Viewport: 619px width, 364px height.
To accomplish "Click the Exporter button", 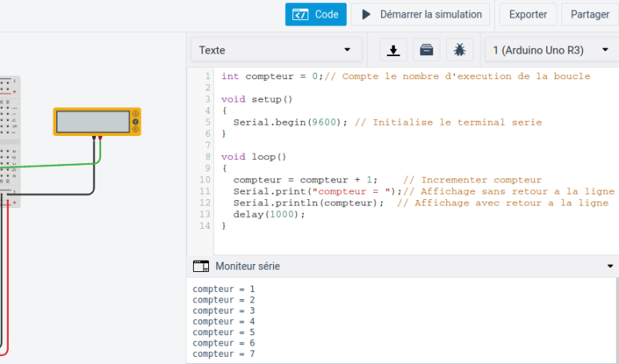I will pos(528,14).
